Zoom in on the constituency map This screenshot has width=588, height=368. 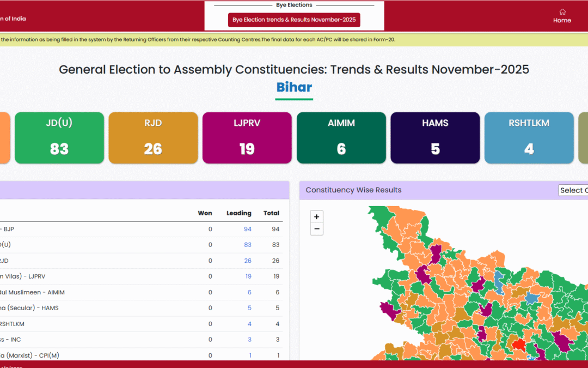click(x=316, y=216)
